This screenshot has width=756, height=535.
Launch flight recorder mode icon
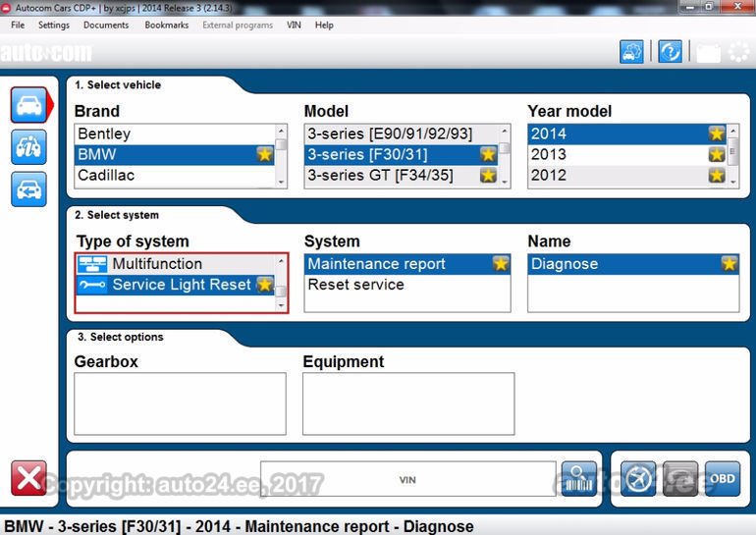(x=638, y=479)
